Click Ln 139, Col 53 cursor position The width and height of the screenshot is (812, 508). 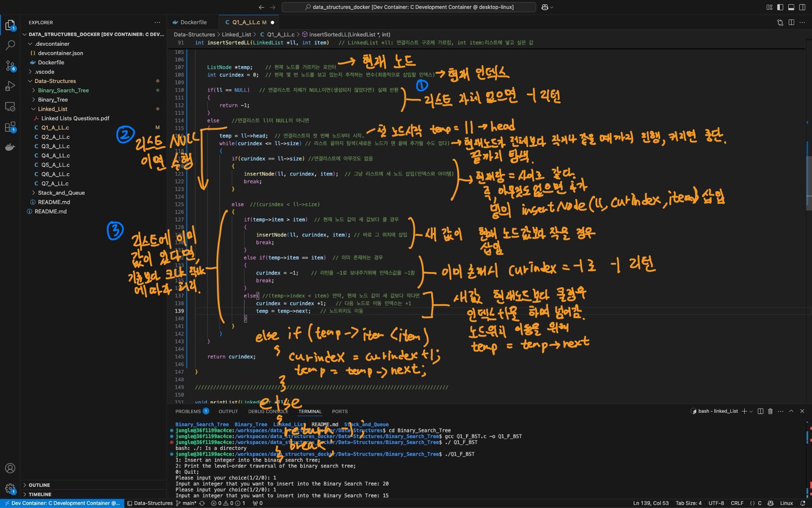[651, 503]
